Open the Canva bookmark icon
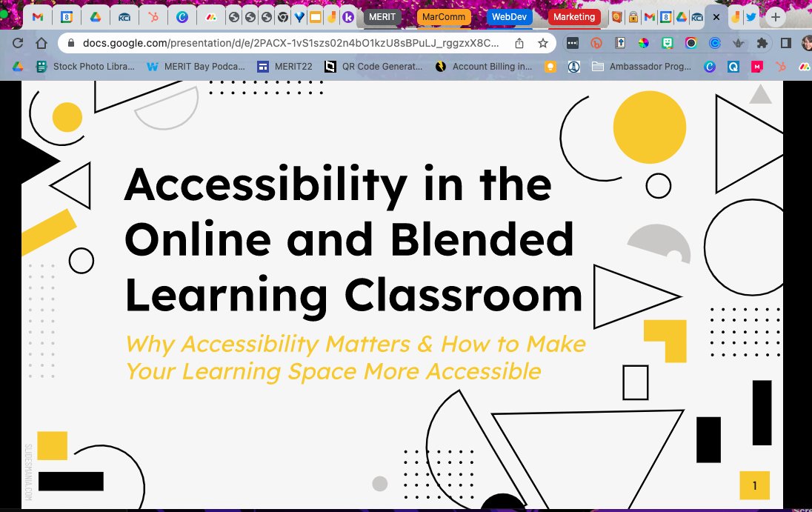The image size is (812, 512). 710,66
